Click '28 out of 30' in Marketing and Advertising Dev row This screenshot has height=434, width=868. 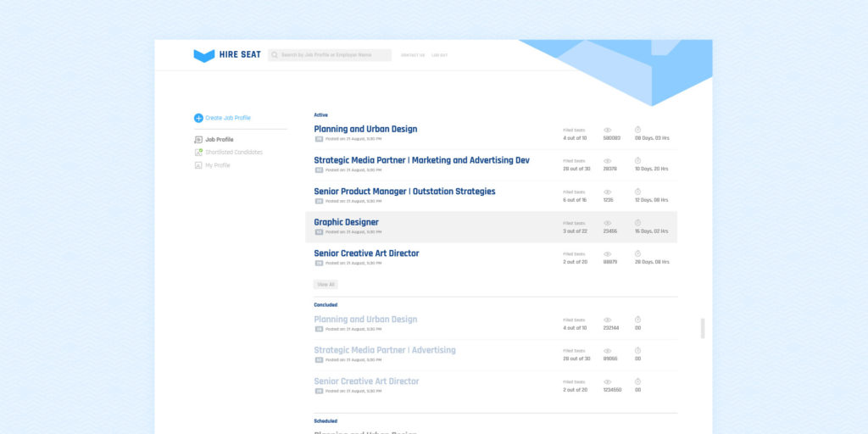pyautogui.click(x=576, y=169)
